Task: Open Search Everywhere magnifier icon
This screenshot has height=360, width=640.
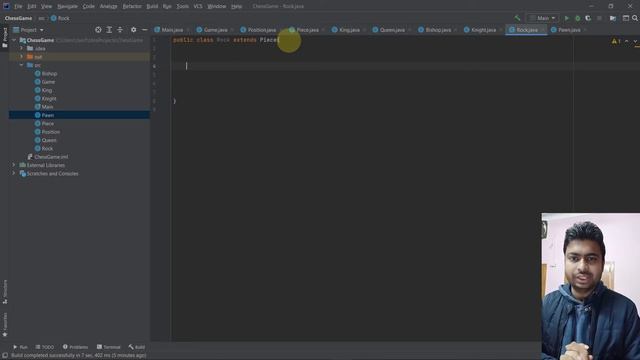Action: 635,18
